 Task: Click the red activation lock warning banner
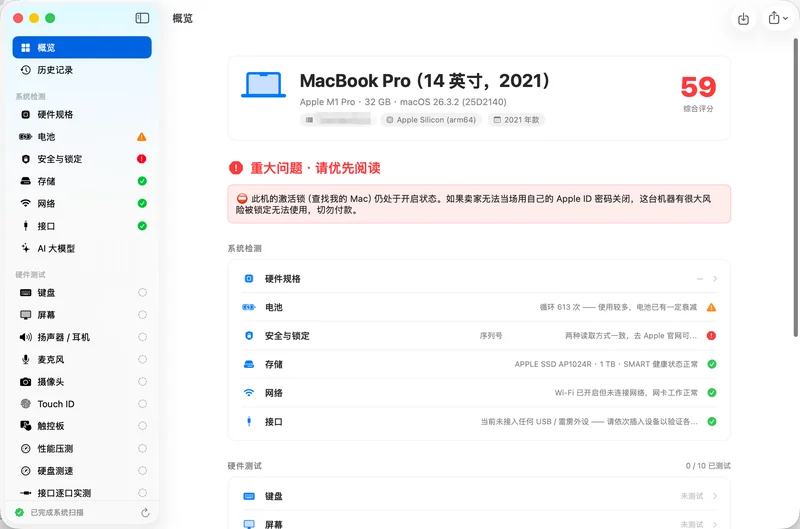pos(479,204)
